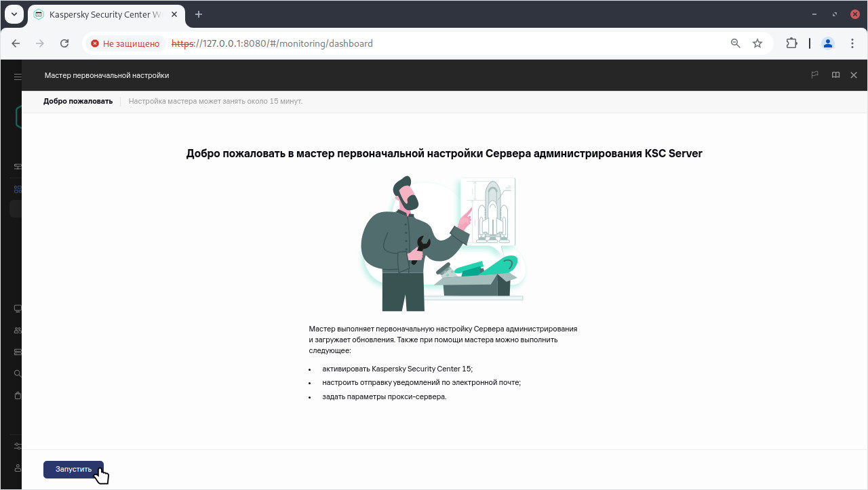Image resolution: width=868 pixels, height=490 pixels.
Task: Click the dimmed search magnifier sidebar icon
Action: click(x=18, y=373)
